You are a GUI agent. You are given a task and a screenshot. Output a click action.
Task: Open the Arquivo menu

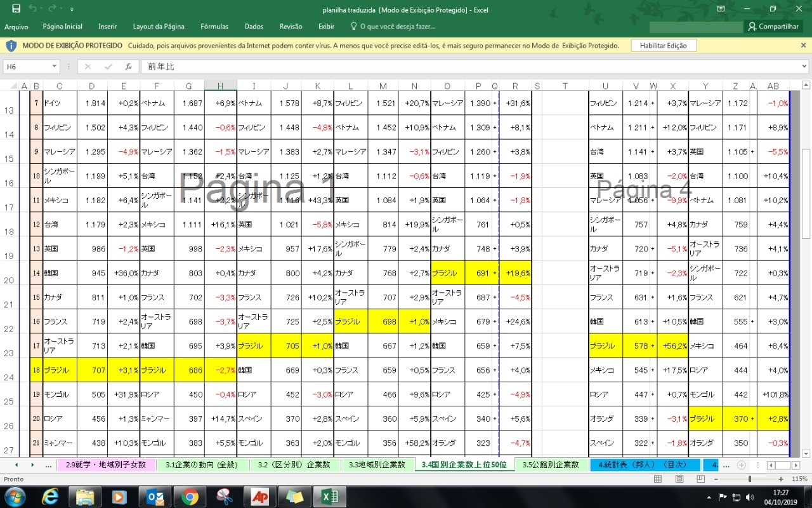pos(16,27)
